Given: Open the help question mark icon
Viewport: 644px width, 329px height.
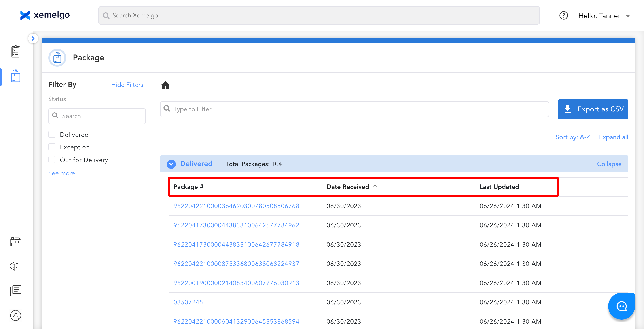Looking at the screenshot, I should 563,16.
